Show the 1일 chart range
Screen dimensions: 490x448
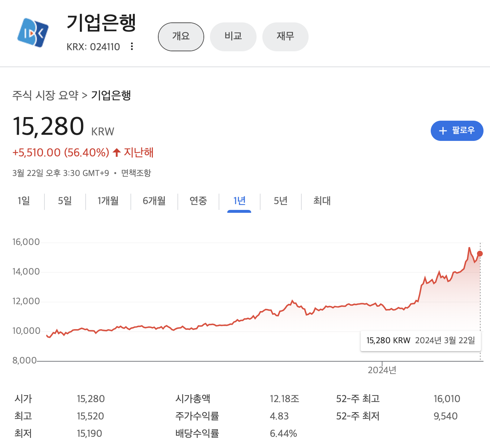pos(24,201)
